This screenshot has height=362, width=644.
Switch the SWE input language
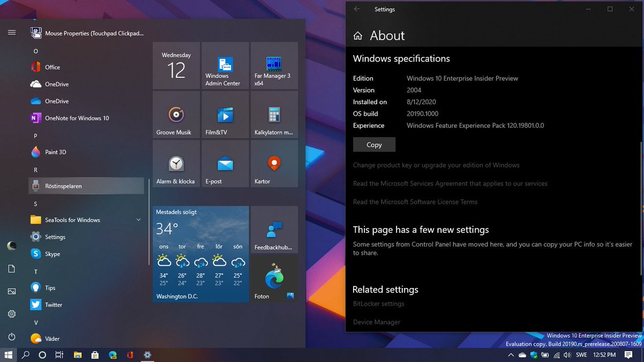click(x=581, y=355)
